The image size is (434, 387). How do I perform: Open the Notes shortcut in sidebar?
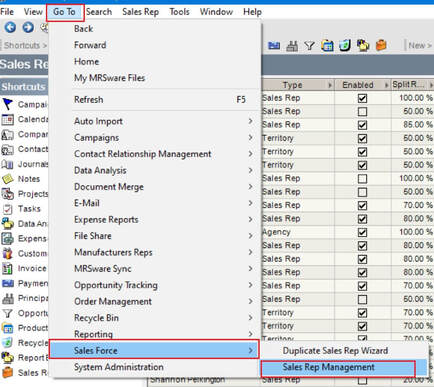pyautogui.click(x=21, y=179)
